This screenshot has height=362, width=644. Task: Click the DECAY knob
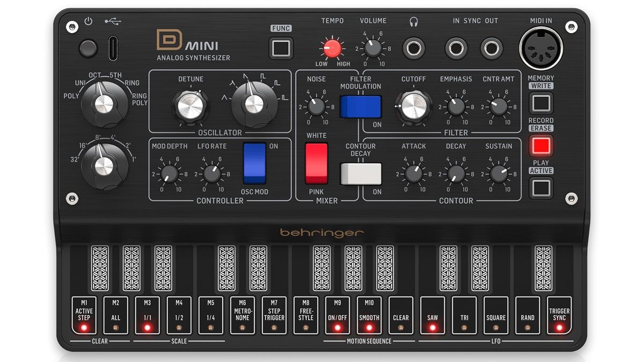[x=456, y=174]
